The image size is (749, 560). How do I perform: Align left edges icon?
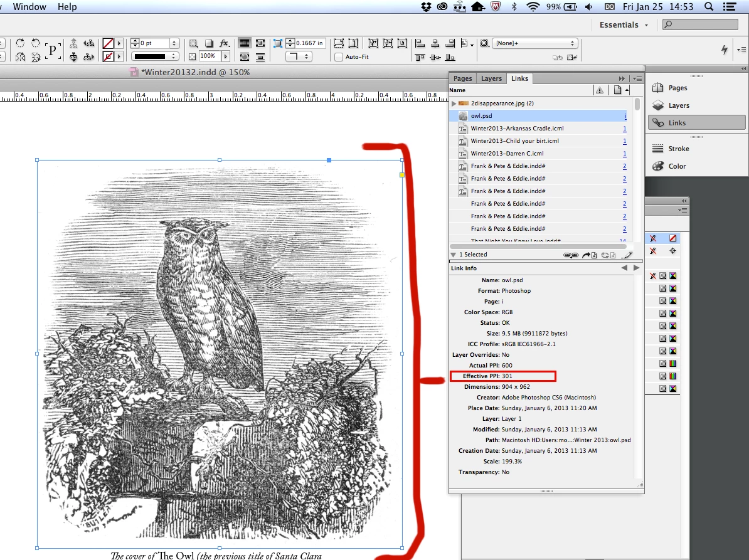(420, 43)
